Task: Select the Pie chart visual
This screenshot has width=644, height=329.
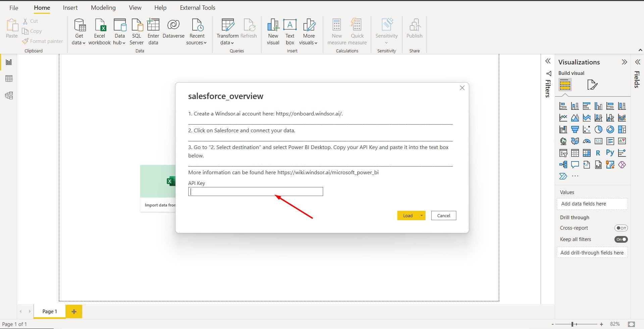Action: coord(598,130)
